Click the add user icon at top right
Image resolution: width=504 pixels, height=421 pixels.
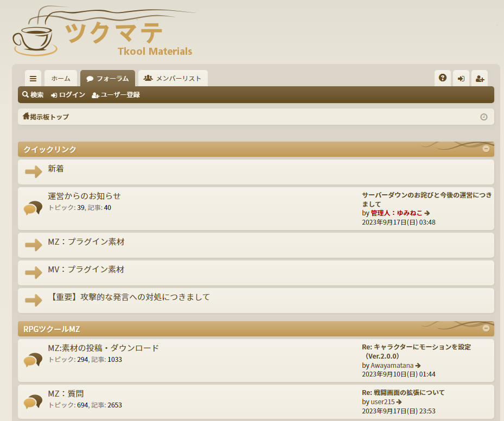[480, 79]
